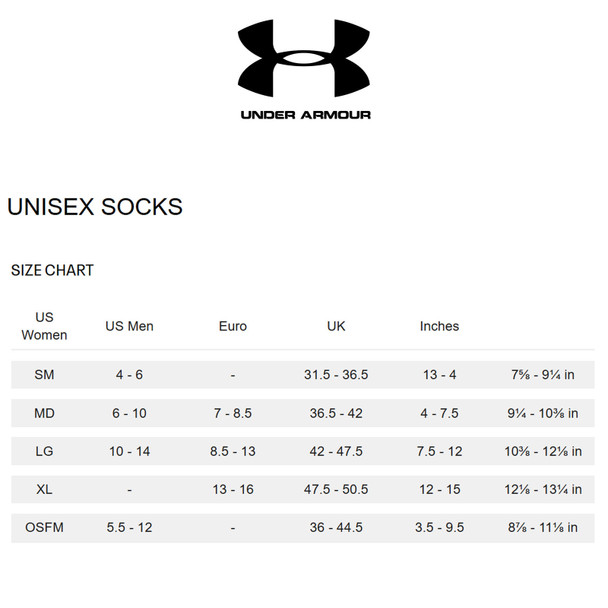Click the LG size row label
608x608 pixels.
(x=44, y=451)
